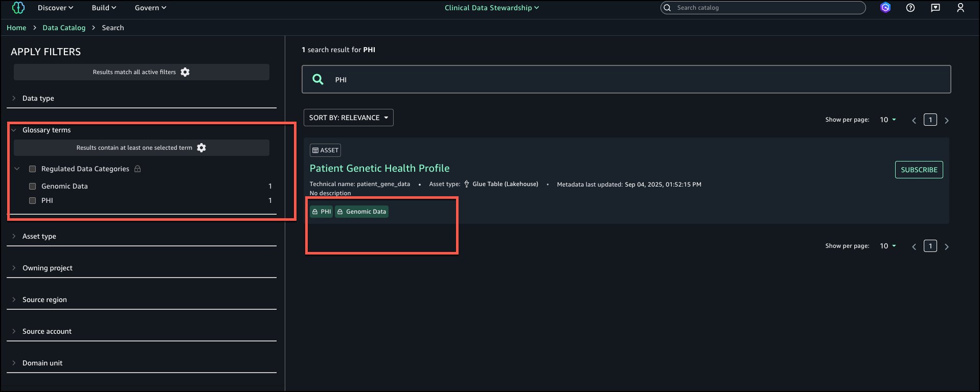Open the user profile icon
This screenshot has height=392, width=980.
[x=960, y=8]
